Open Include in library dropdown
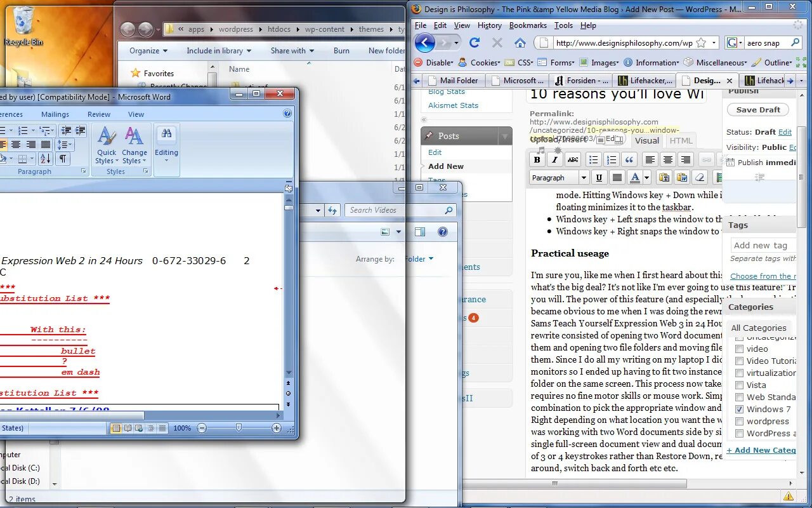Image resolution: width=812 pixels, height=508 pixels. 219,51
